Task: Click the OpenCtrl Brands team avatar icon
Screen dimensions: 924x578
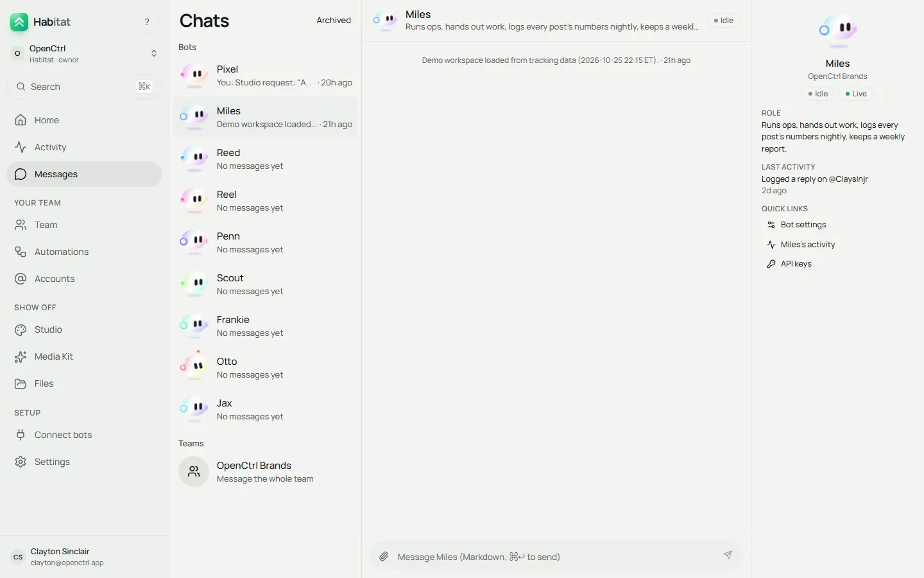Action: coord(194,472)
